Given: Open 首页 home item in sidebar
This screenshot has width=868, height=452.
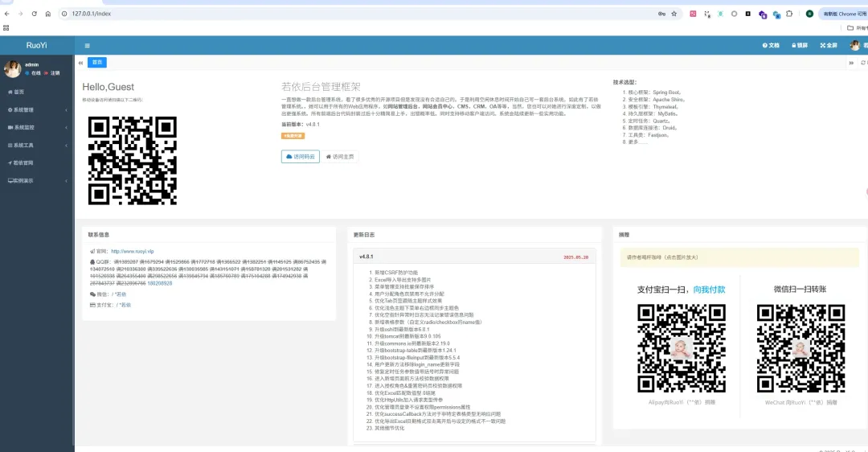Looking at the screenshot, I should [37, 92].
